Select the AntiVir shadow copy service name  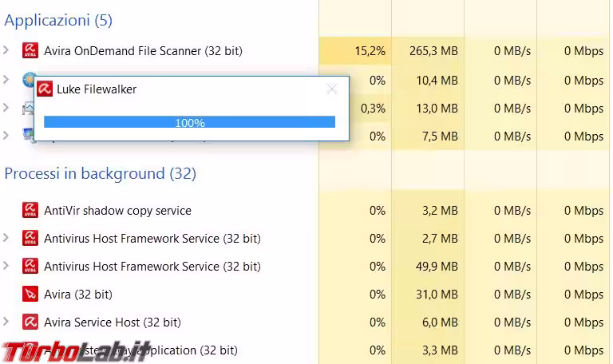point(117,211)
